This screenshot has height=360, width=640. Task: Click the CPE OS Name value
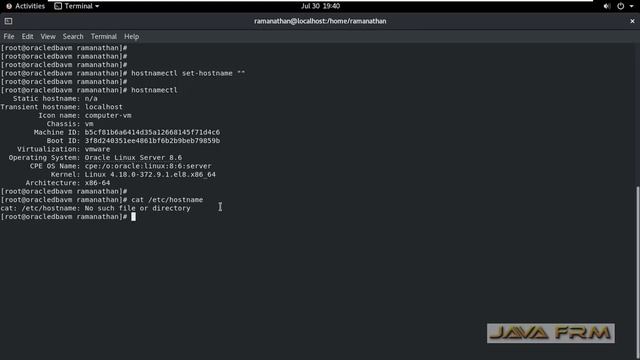click(x=148, y=166)
